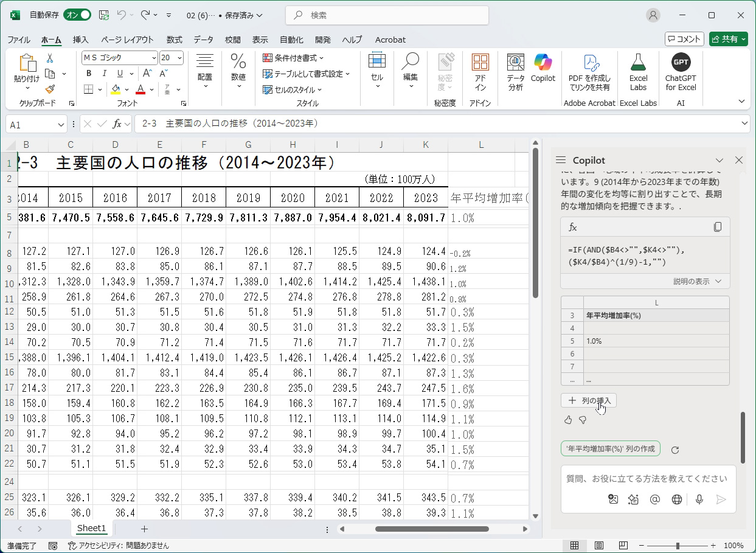Toggle bold formatting
Viewport: 756px width, 553px height.
point(89,74)
